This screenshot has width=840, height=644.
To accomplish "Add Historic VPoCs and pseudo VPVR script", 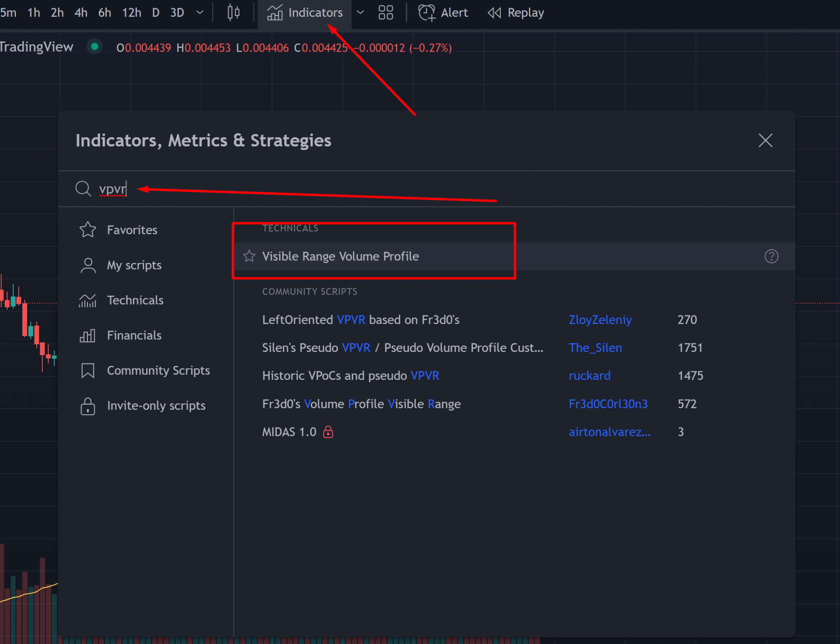I will click(351, 375).
